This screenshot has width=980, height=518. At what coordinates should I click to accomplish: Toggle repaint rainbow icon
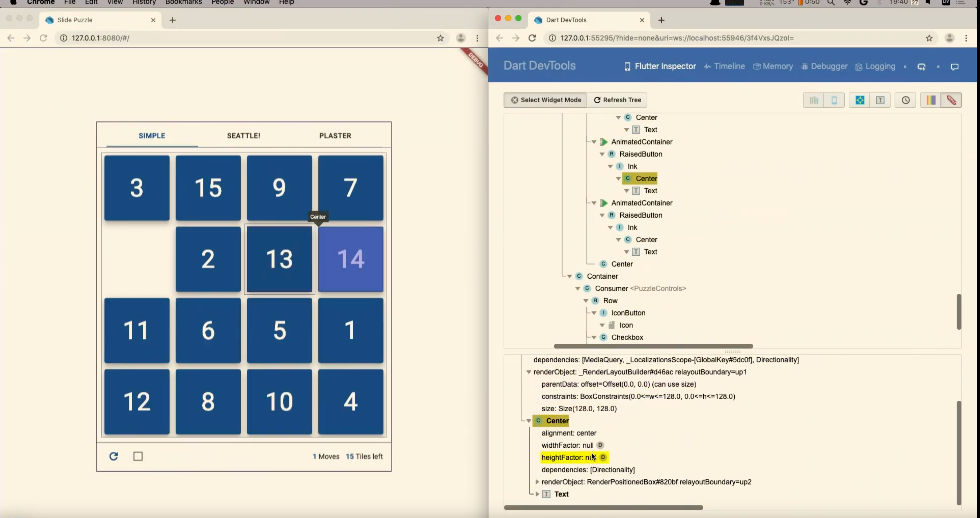(930, 100)
